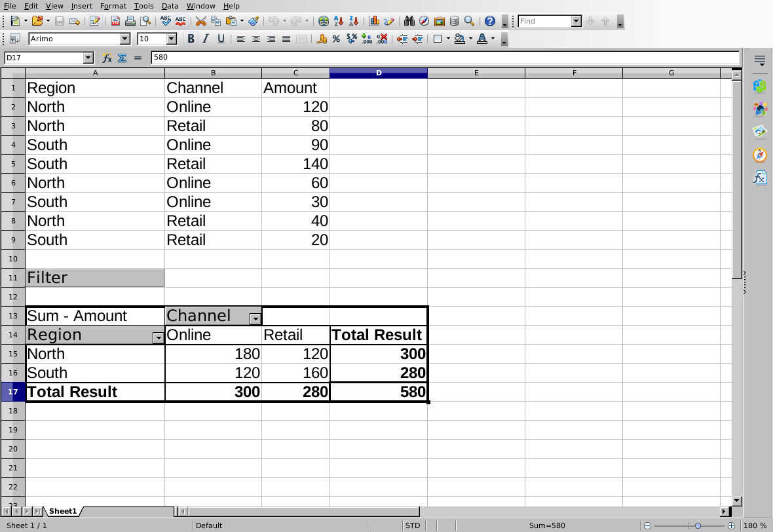The image size is (773, 532).
Task: Click the zoom slider handle
Action: [698, 525]
